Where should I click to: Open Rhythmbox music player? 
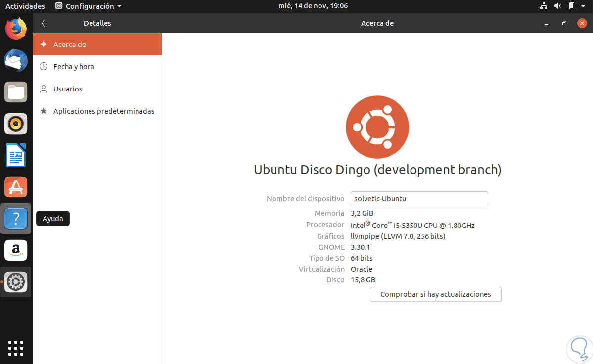(16, 124)
